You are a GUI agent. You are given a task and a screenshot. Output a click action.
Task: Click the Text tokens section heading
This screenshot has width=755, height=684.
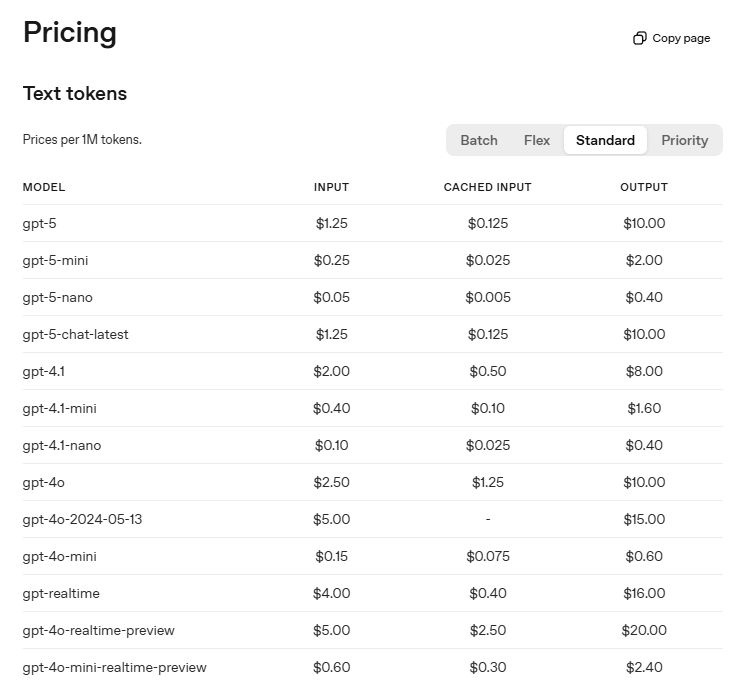pyautogui.click(x=75, y=94)
